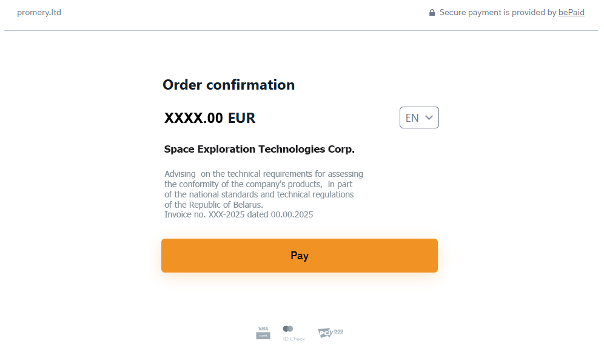Image resolution: width=604 pixels, height=364 pixels.
Task: Open the bePaid provider link
Action: tap(571, 12)
